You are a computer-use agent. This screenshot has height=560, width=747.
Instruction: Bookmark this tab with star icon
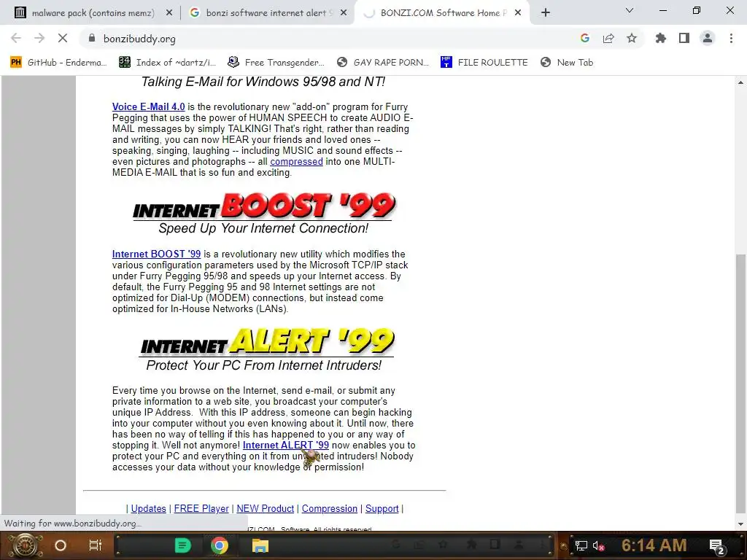(632, 38)
